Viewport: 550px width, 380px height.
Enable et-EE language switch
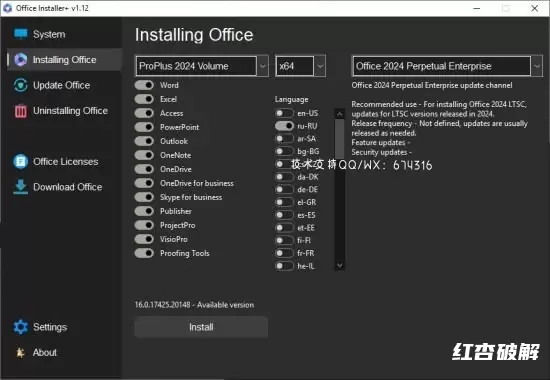pos(284,228)
